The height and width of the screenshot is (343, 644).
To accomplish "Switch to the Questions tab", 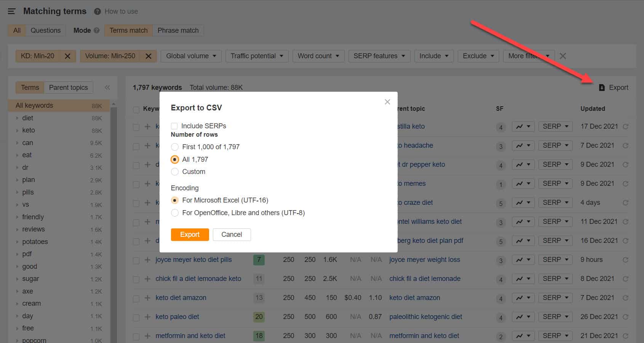I will pos(45,30).
